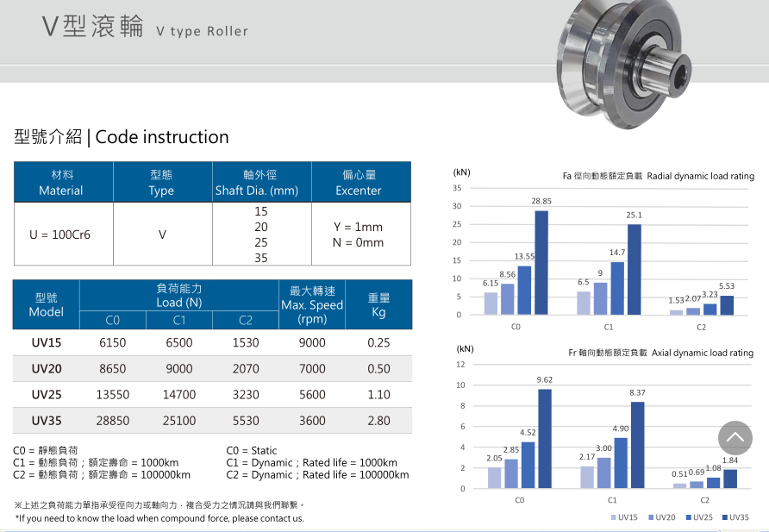This screenshot has width=769, height=532.
Task: Click the 28.85 bar in the radial chart
Action: point(541,262)
